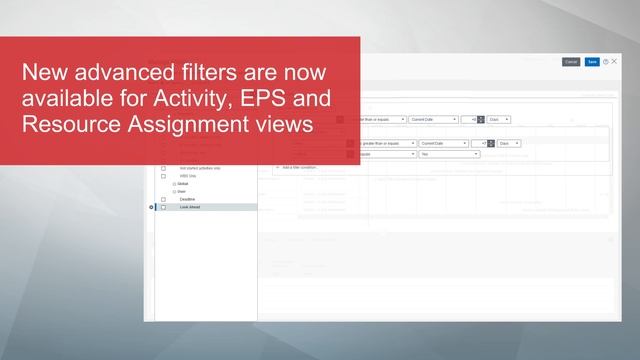Click the blue Save button
This screenshot has width=640, height=360.
point(592,62)
